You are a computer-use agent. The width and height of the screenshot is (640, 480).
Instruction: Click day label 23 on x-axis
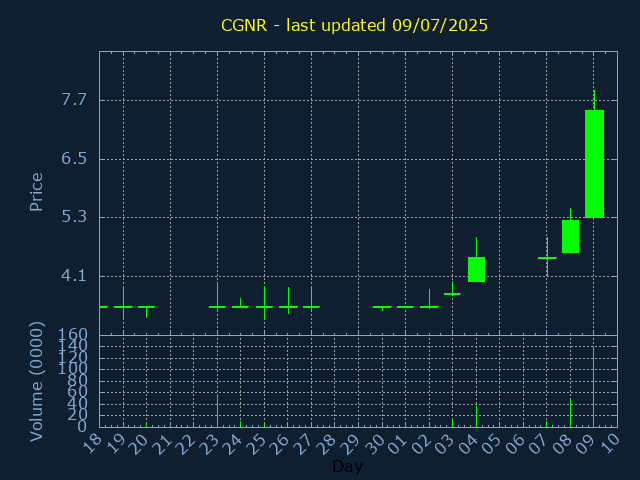(x=211, y=444)
